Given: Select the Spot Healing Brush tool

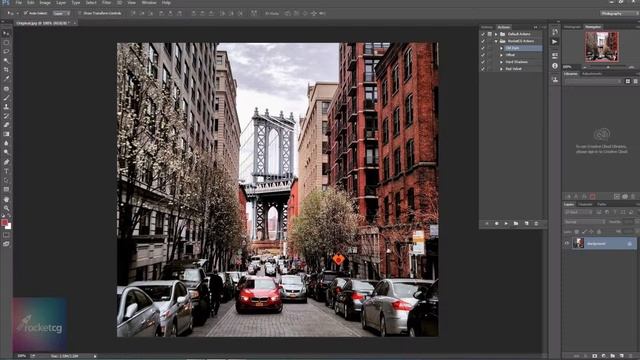Looking at the screenshot, I should click(x=6, y=89).
